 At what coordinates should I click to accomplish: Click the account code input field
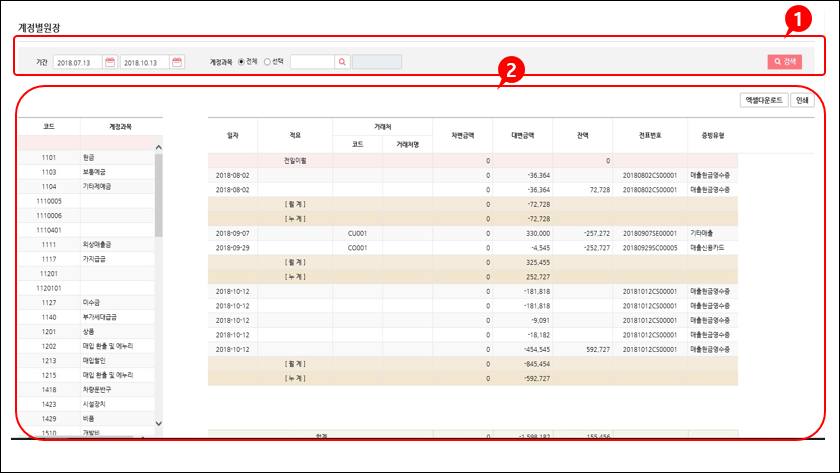click(311, 62)
